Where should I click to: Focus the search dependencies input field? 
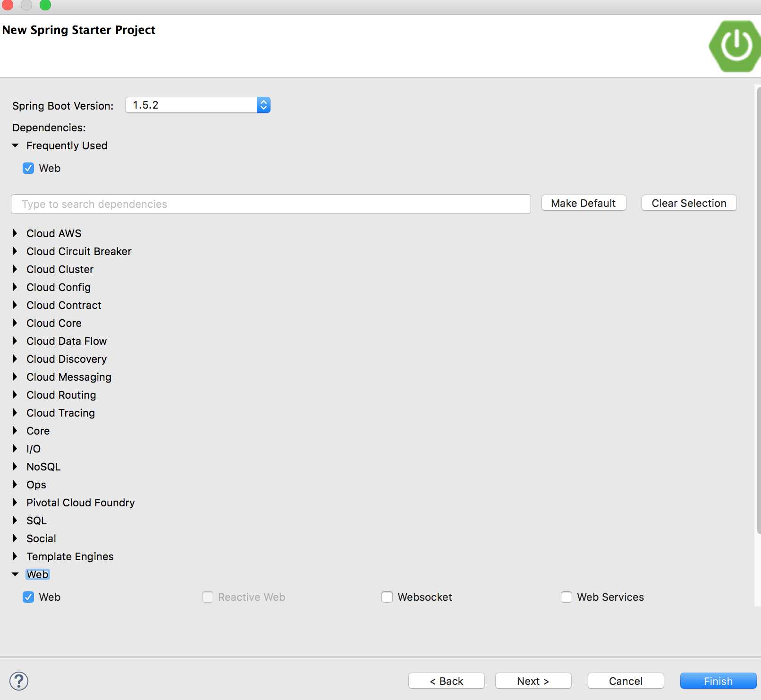point(271,204)
